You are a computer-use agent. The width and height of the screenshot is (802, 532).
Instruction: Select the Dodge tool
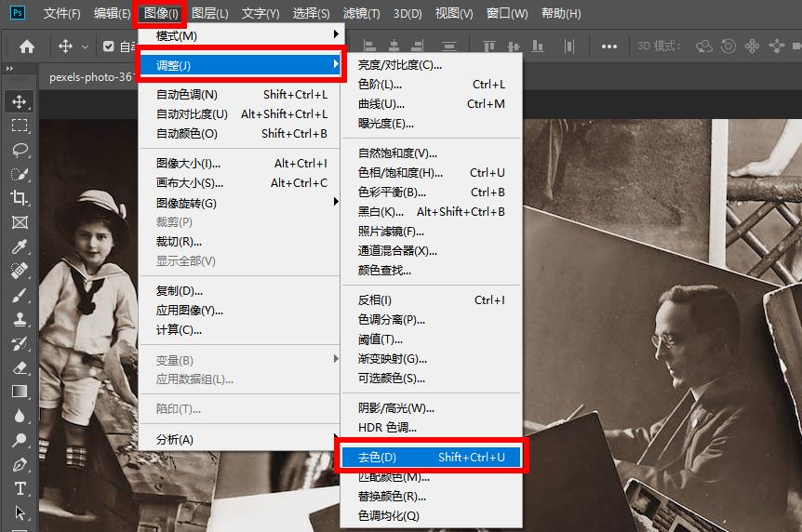click(20, 440)
